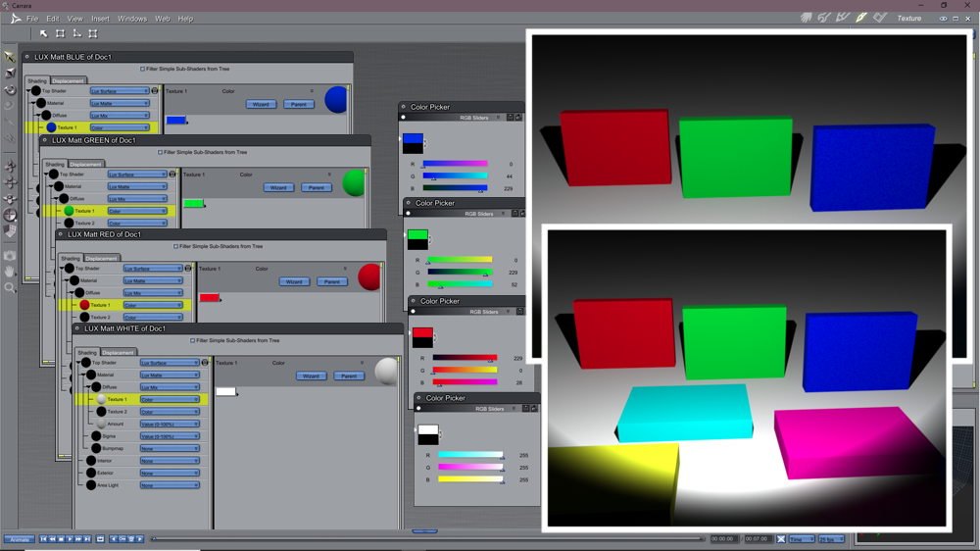The height and width of the screenshot is (551, 980).
Task: Open the Edit menu
Action: coord(53,19)
